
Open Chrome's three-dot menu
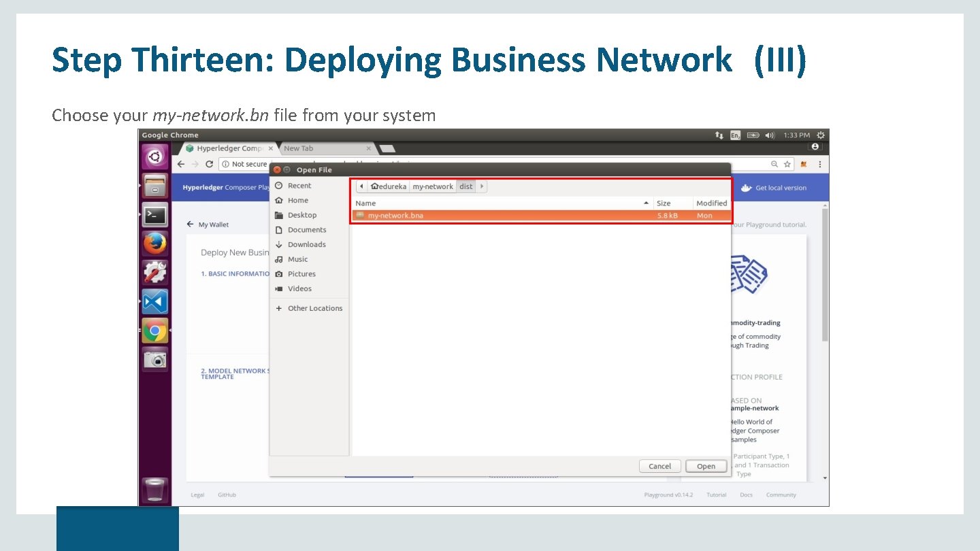tap(819, 164)
